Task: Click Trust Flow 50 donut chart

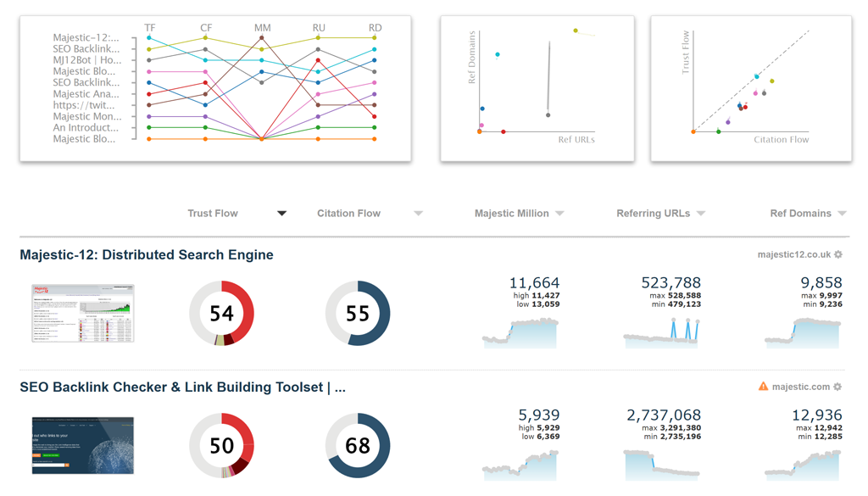Action: (221, 446)
